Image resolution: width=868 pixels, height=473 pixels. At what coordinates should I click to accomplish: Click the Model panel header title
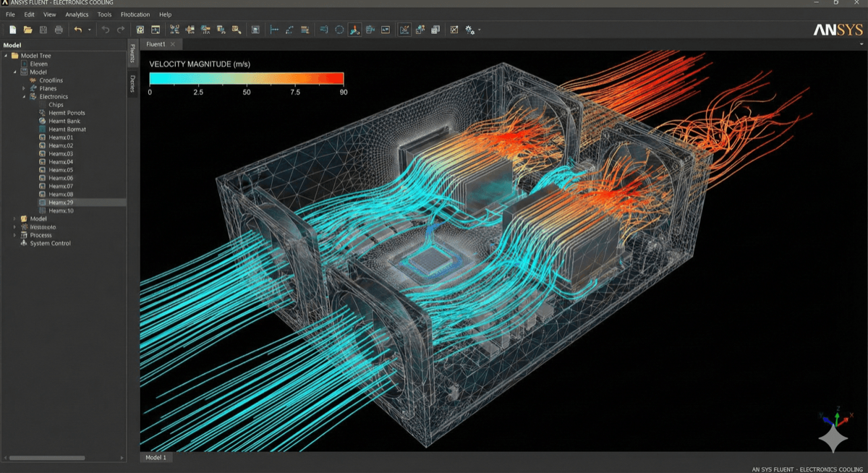coord(12,45)
